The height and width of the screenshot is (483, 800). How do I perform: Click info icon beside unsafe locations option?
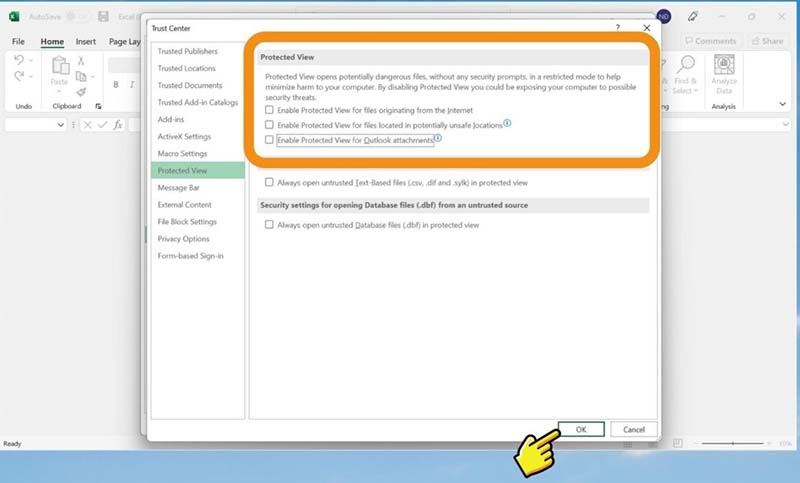click(x=507, y=123)
